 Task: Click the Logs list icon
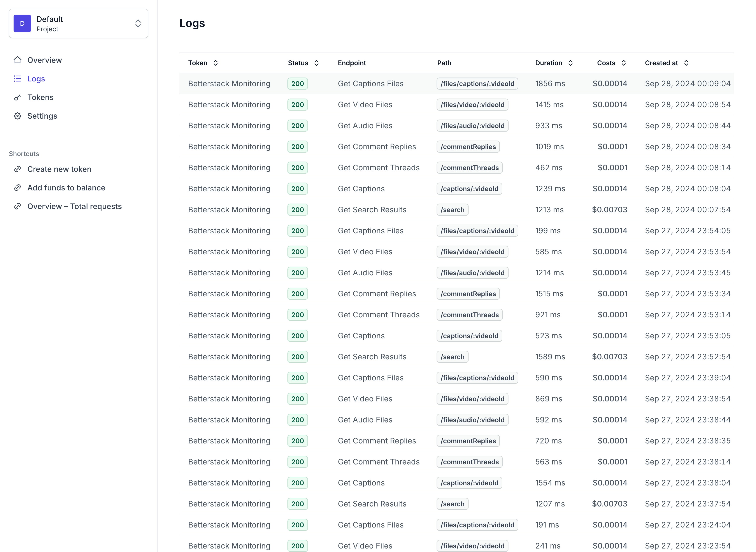pyautogui.click(x=18, y=79)
